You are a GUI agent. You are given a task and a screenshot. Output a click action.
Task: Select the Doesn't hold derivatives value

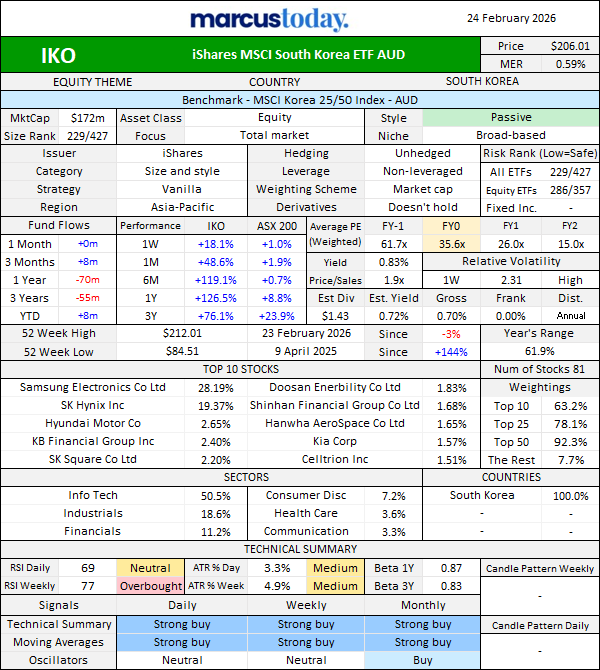423,207
